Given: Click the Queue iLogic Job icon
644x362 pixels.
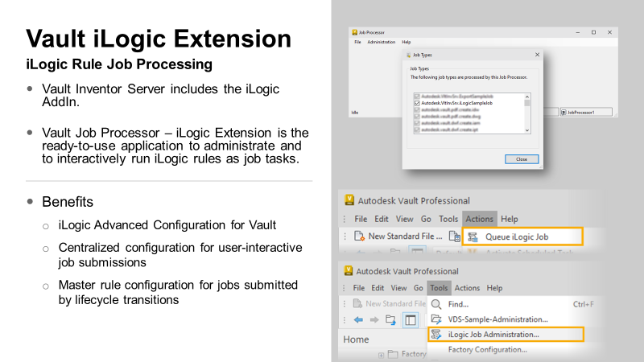Looking at the screenshot, I should [x=473, y=237].
